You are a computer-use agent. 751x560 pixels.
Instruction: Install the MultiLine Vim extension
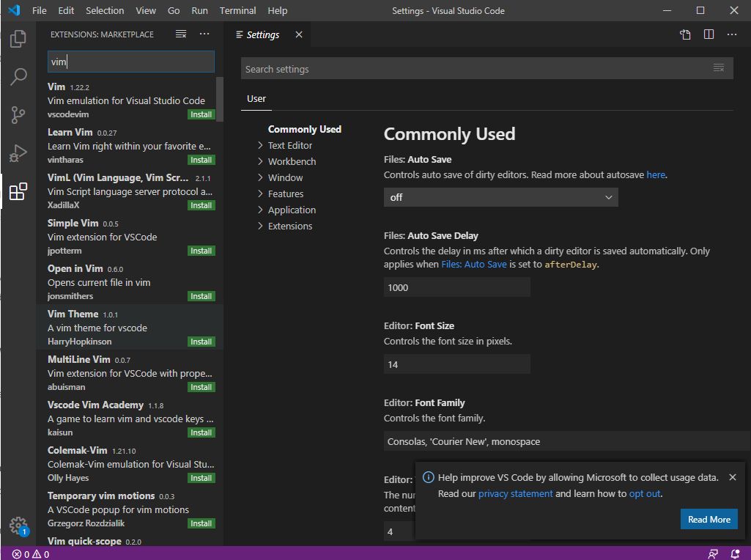[x=201, y=387]
